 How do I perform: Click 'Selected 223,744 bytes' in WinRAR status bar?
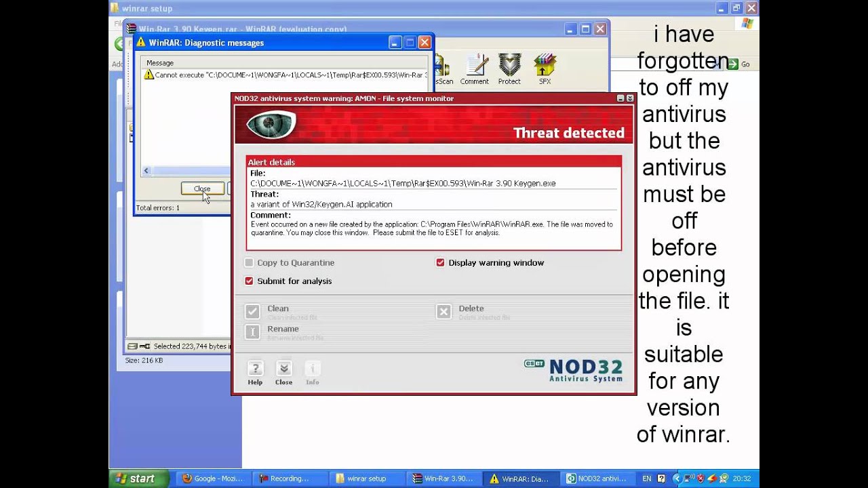(191, 346)
